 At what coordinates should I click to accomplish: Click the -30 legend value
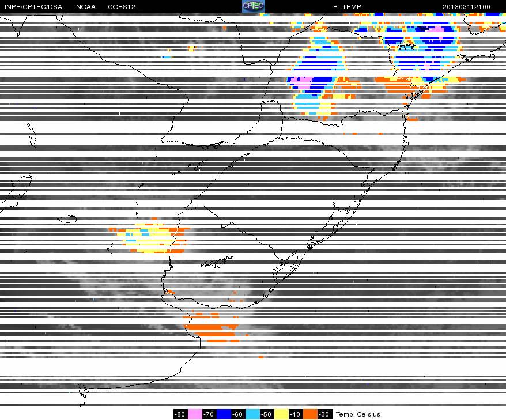coord(324,414)
